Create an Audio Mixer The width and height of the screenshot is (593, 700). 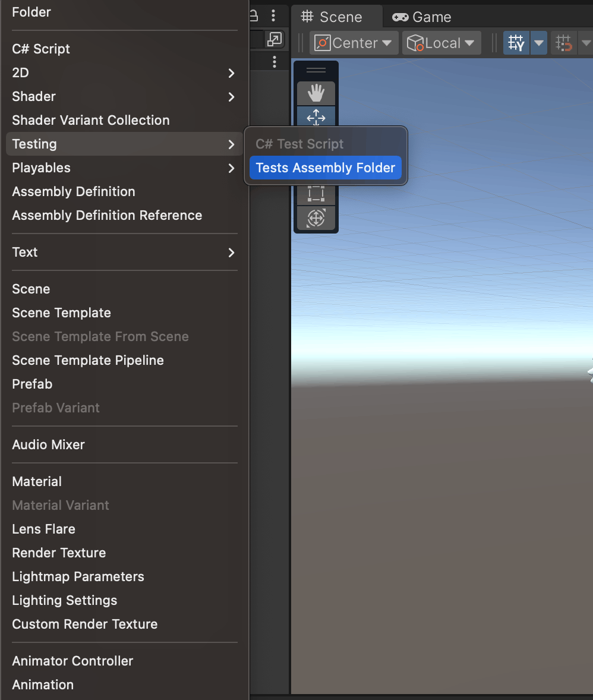[125, 444]
